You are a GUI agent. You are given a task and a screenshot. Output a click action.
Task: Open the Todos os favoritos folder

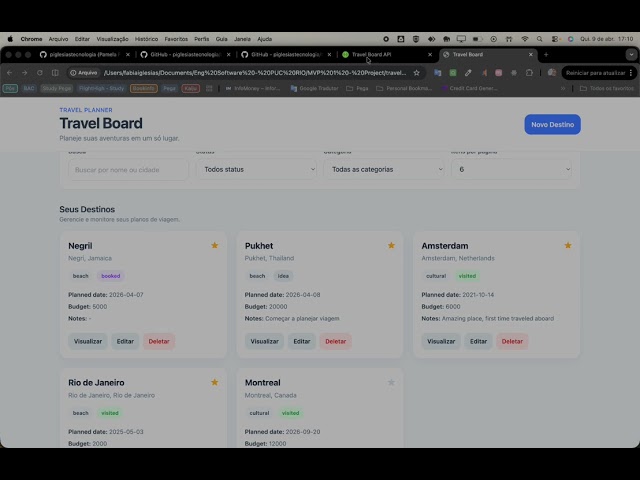pos(607,88)
